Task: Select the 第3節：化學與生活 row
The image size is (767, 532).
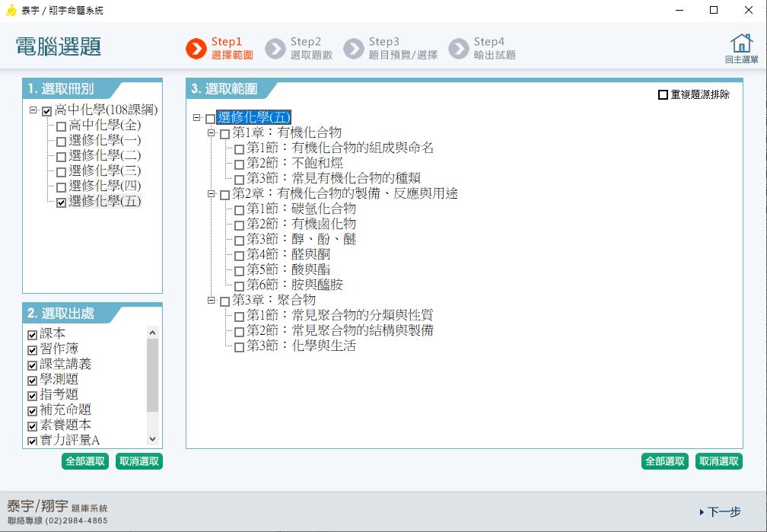Action: (301, 346)
